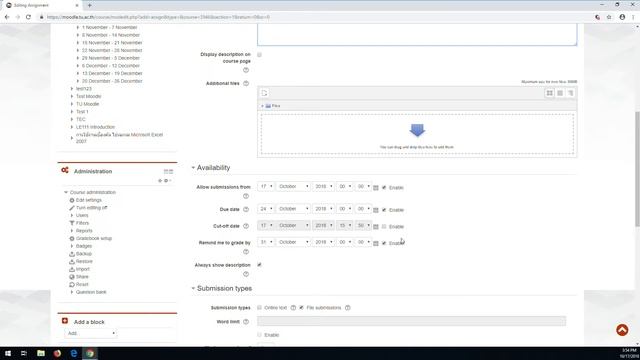This screenshot has width=640, height=360.
Task: Toggle Enable checkbox for Due date
Action: 384,210
